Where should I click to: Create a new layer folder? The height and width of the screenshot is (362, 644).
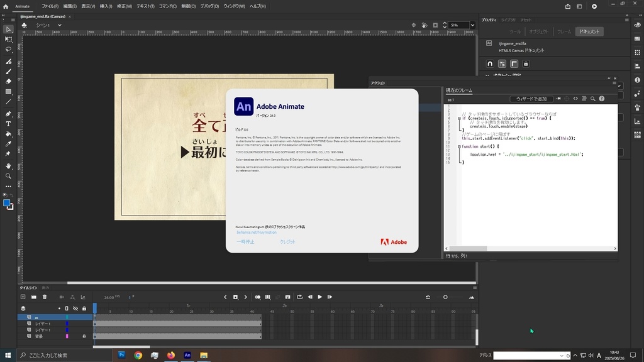pyautogui.click(x=34, y=297)
